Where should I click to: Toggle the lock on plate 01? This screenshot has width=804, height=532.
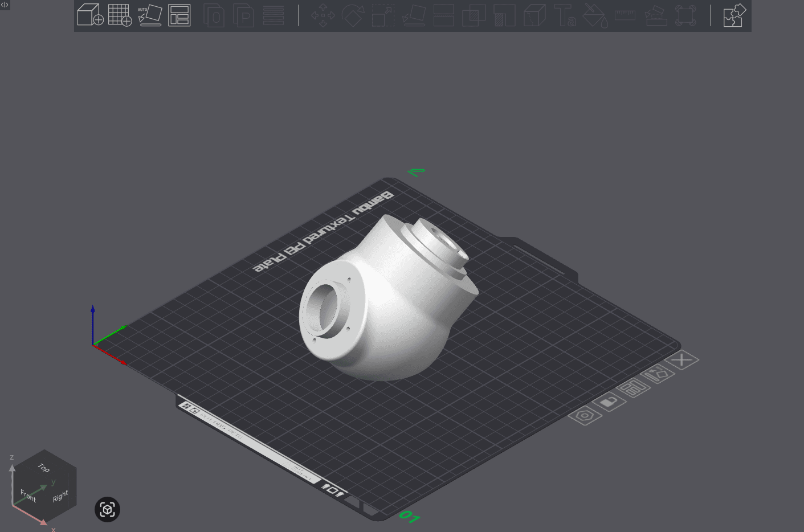[x=610, y=402]
